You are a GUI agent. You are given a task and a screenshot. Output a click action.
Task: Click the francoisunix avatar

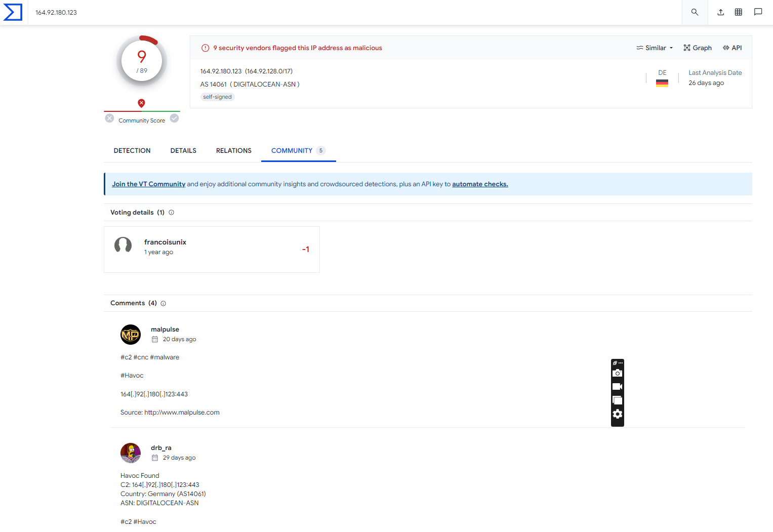click(123, 245)
